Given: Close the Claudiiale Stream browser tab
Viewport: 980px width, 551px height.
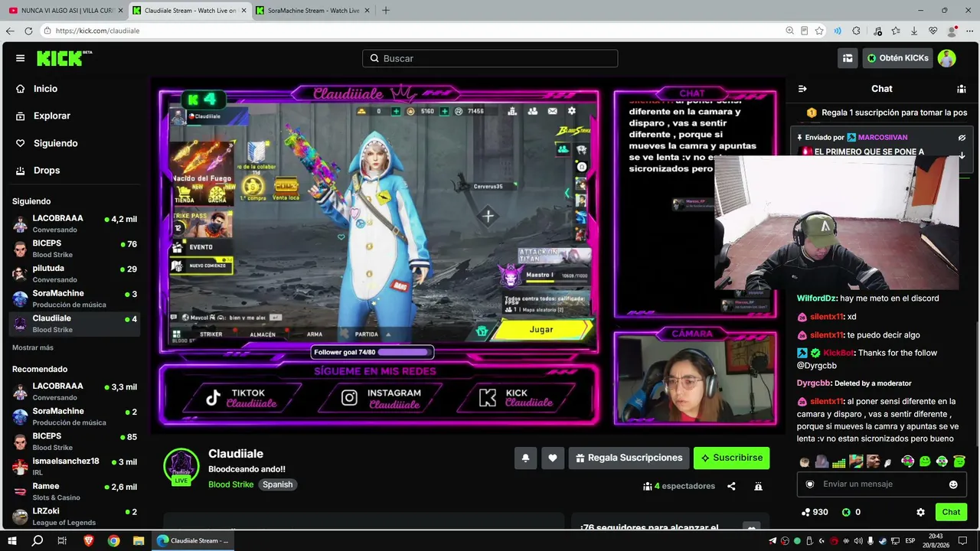Looking at the screenshot, I should pos(244,11).
